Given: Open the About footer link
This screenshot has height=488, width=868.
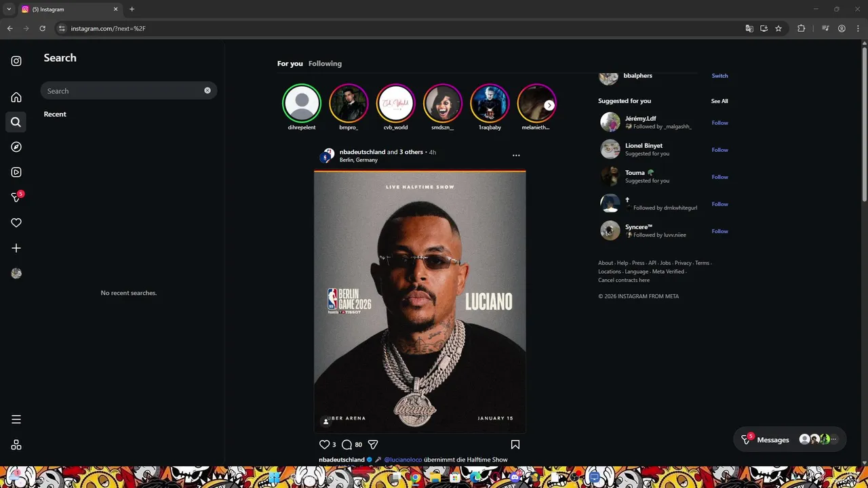Looking at the screenshot, I should coord(606,263).
